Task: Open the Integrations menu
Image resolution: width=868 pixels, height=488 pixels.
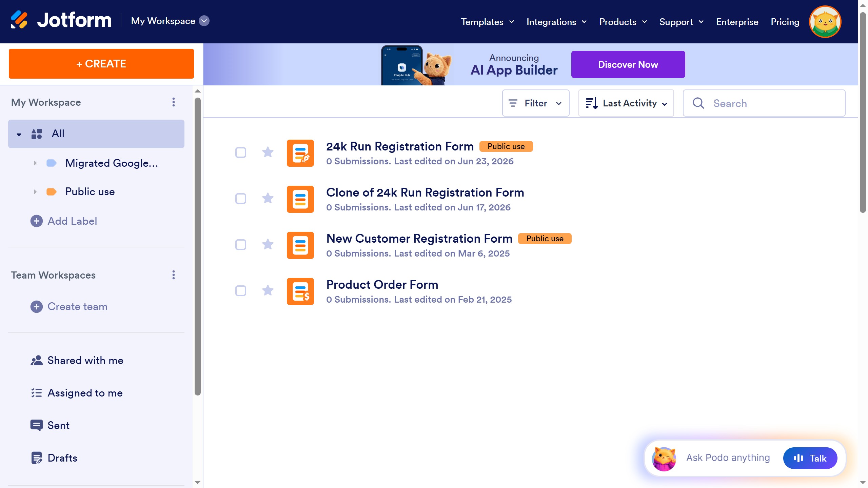Action: (557, 22)
